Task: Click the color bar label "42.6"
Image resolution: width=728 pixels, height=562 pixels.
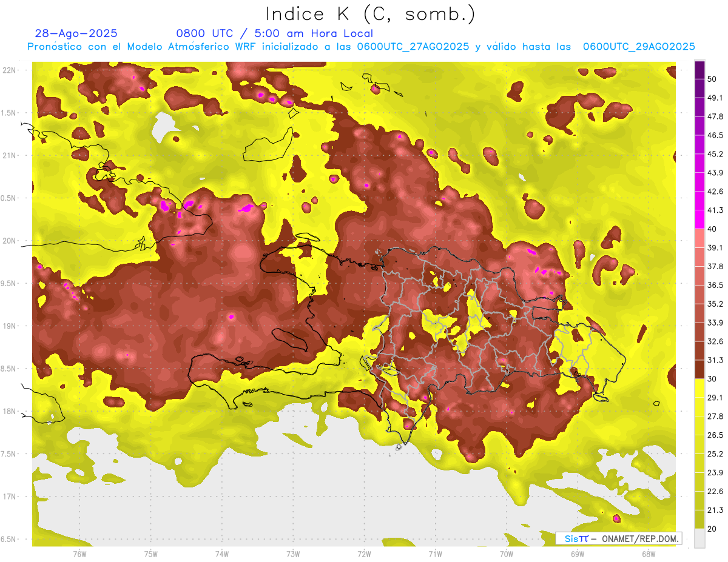Action: [715, 192]
